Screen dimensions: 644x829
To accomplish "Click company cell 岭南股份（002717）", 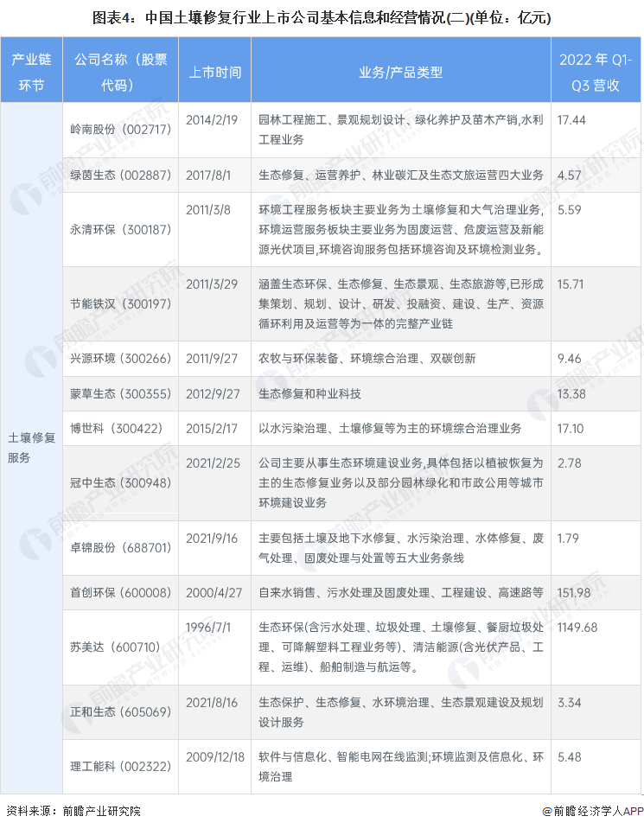I will (x=120, y=129).
